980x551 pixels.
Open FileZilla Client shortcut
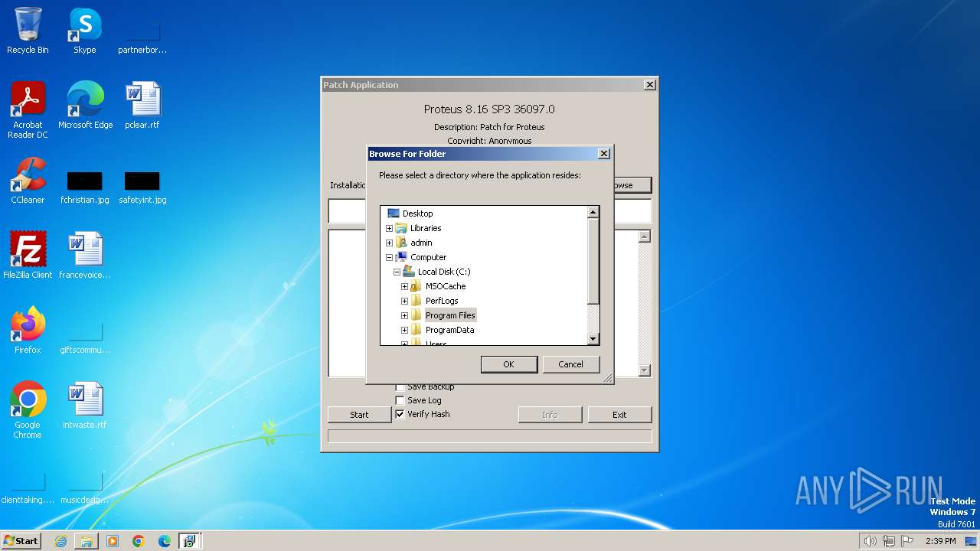pyautogui.click(x=28, y=256)
